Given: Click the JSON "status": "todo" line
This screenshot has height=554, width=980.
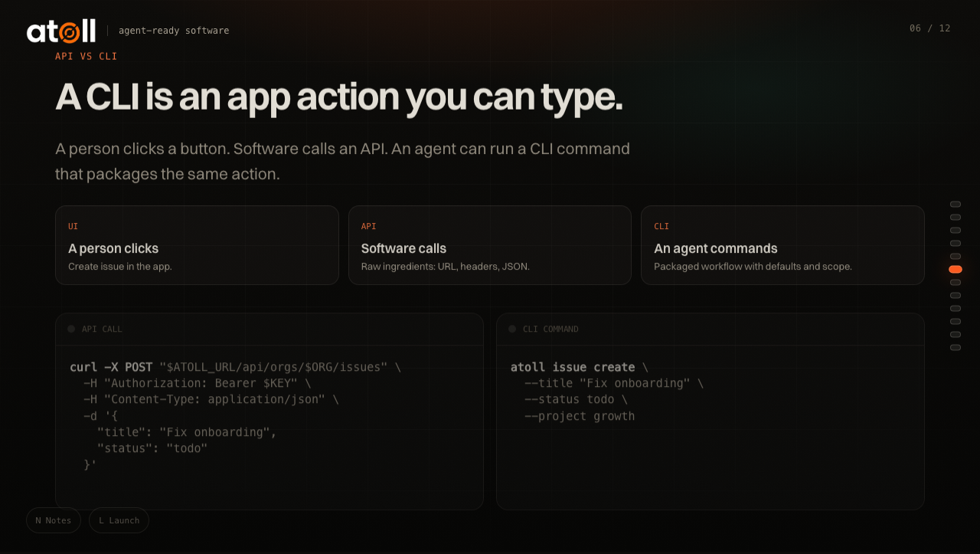Looking at the screenshot, I should [152, 448].
